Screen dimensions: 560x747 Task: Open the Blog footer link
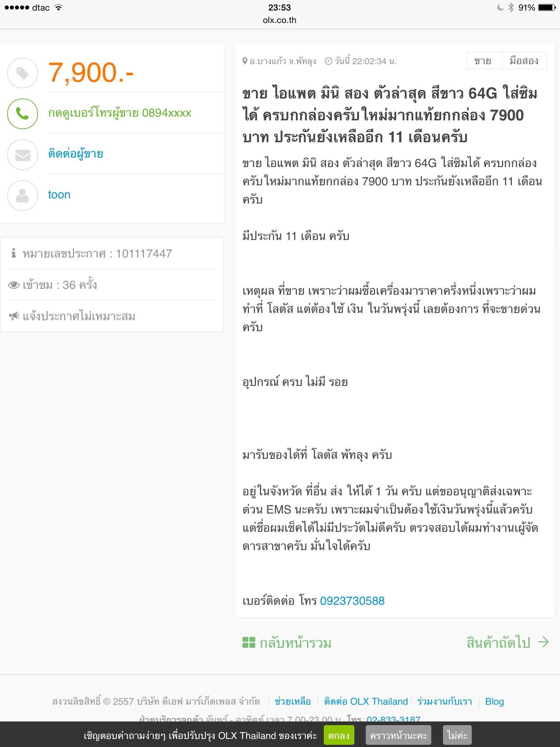(x=494, y=701)
